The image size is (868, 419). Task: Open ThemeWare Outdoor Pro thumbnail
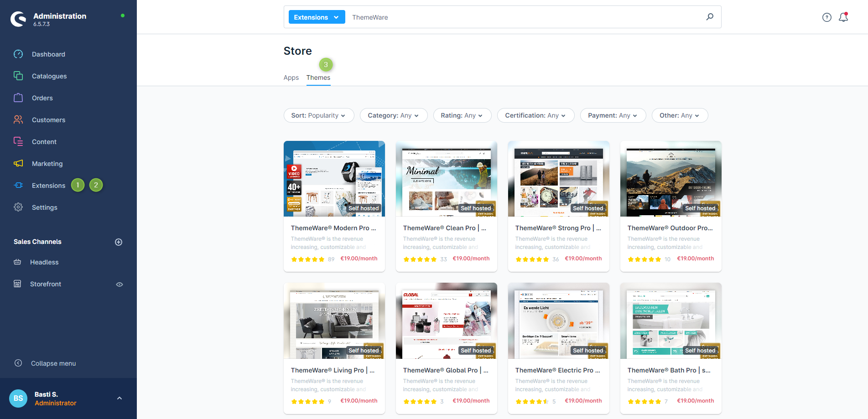click(x=671, y=179)
